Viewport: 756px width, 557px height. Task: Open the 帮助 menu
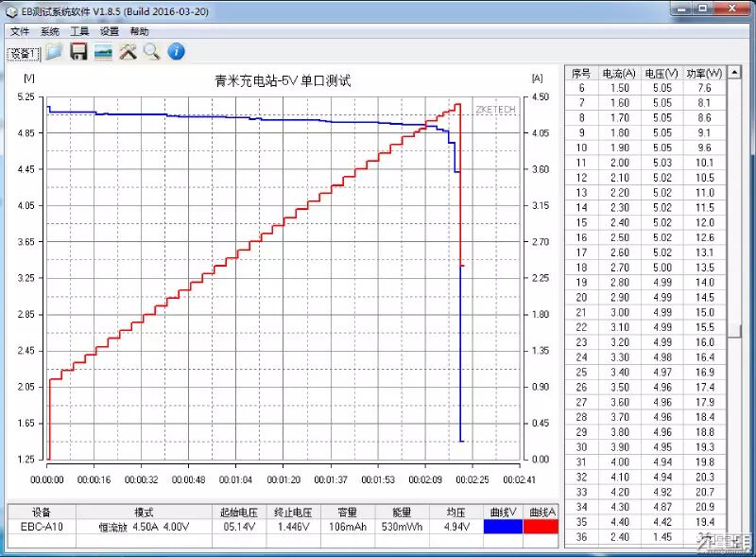tap(139, 31)
